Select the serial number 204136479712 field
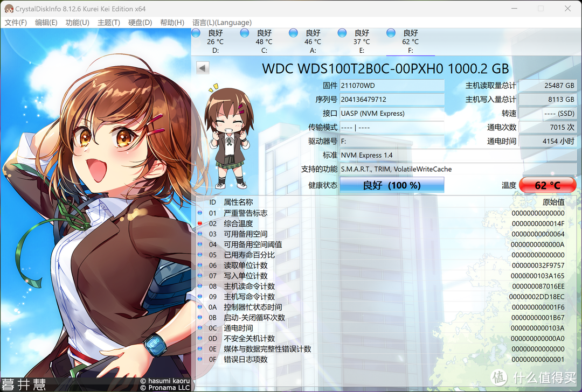This screenshot has width=582, height=392. pos(392,99)
